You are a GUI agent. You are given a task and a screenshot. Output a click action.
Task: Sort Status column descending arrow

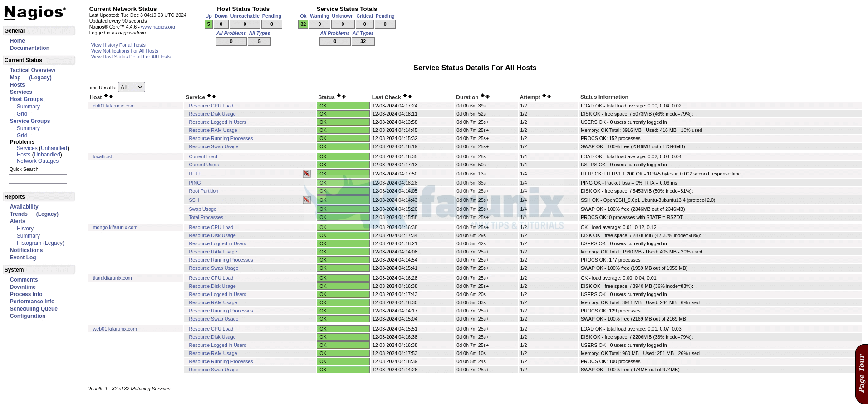click(344, 96)
